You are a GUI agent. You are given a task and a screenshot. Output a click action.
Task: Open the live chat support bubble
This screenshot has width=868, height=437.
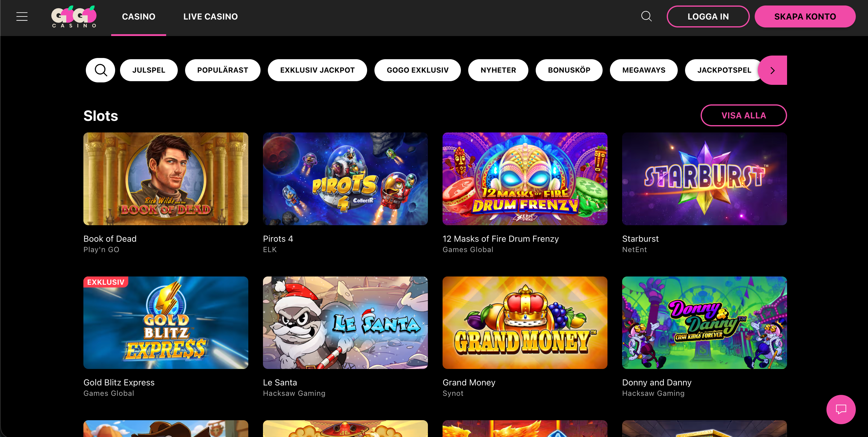coord(841,410)
